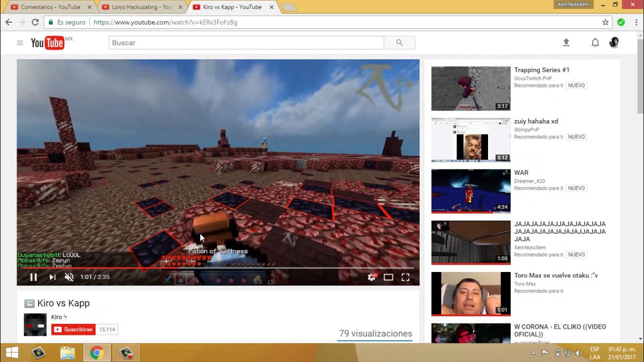
Task: Open a new Chrome tab
Action: (x=289, y=7)
